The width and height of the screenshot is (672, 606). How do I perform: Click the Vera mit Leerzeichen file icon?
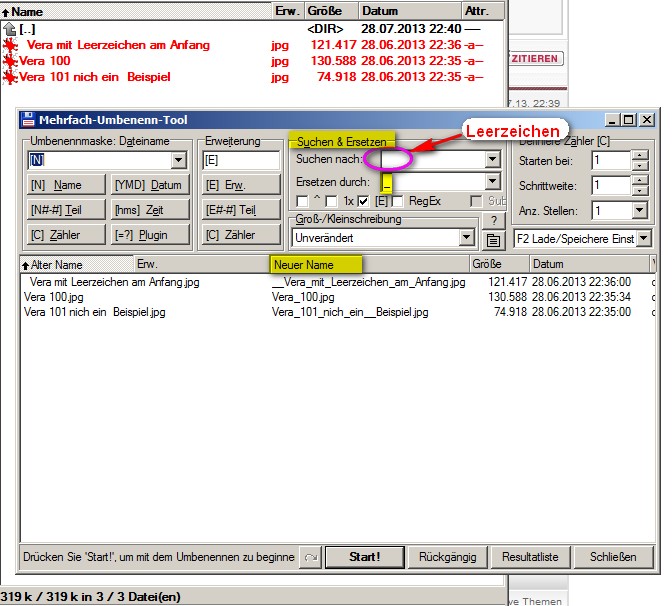(10, 45)
